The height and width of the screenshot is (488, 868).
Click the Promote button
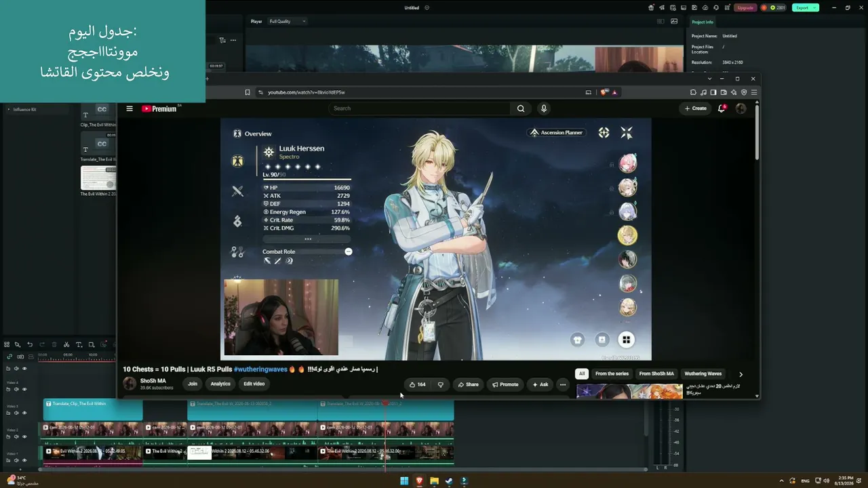[505, 384]
